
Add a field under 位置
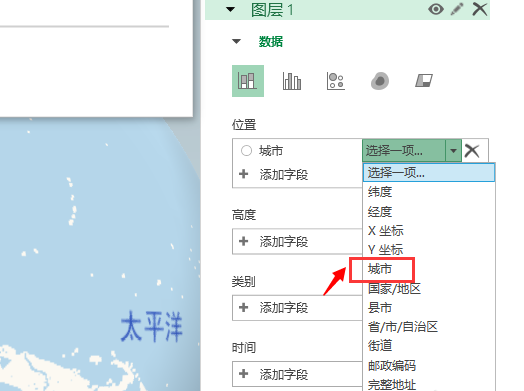tap(274, 174)
